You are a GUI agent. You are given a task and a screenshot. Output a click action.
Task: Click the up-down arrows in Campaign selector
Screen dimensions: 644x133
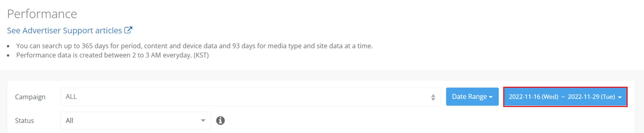tap(433, 97)
